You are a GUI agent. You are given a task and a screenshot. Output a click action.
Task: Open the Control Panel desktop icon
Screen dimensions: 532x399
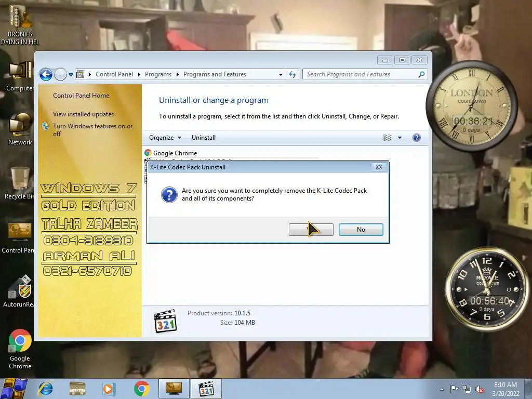click(18, 237)
